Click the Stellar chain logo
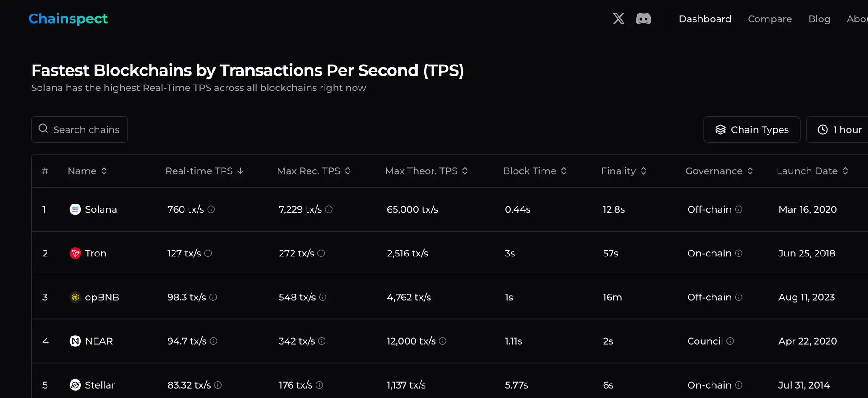Image resolution: width=868 pixels, height=398 pixels. [x=75, y=385]
